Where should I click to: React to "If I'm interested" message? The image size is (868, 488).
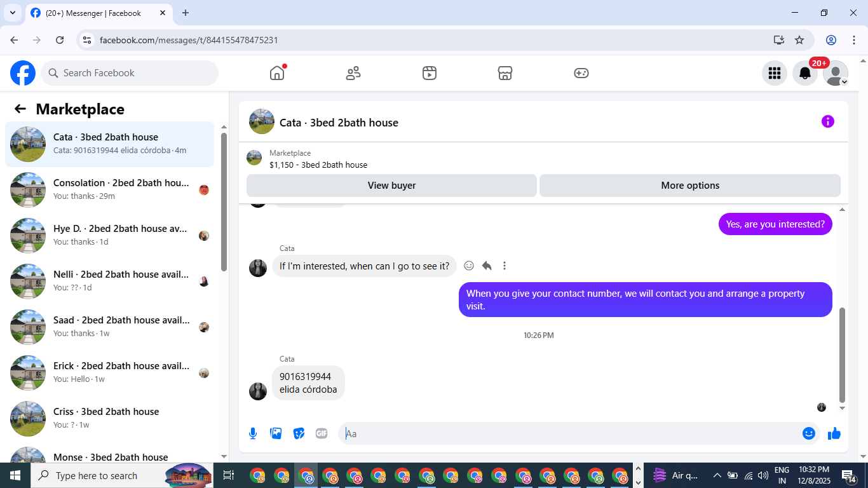pos(469,266)
